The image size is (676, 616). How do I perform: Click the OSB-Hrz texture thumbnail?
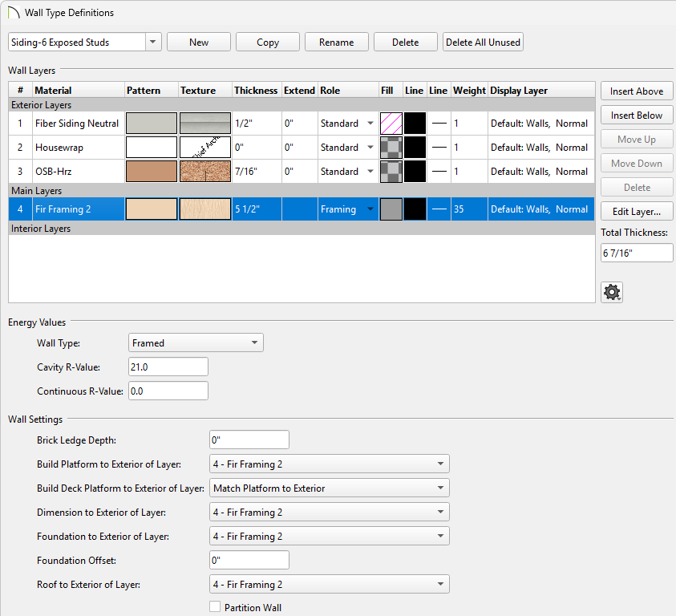point(204,172)
